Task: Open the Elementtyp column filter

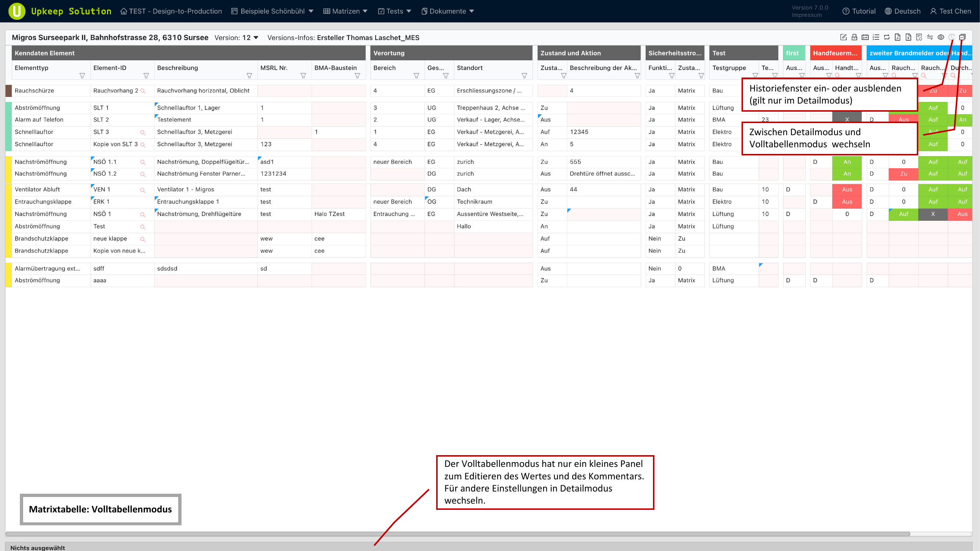Action: coord(82,76)
